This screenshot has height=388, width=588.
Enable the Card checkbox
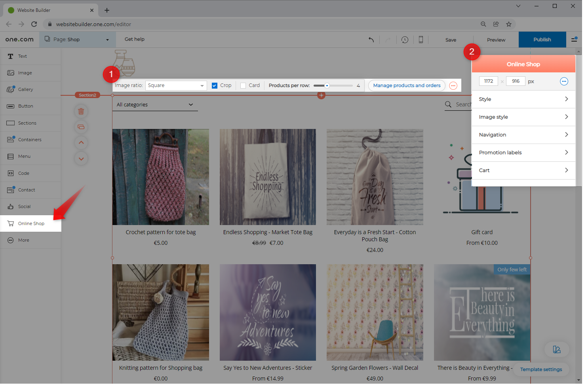pos(243,85)
